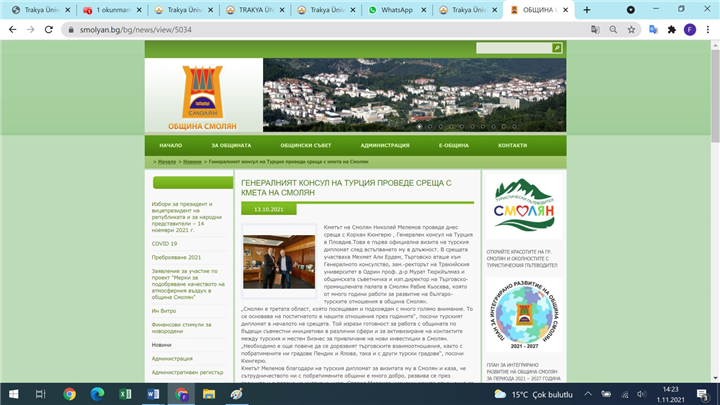The height and width of the screenshot is (405, 720).
Task: Click the article headline about Turkey's consul
Action: (346, 188)
